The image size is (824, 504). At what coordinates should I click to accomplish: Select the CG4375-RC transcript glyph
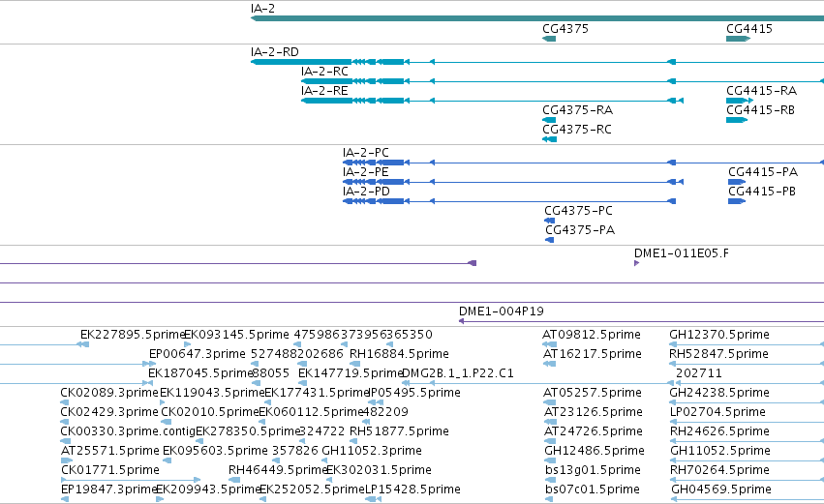pyautogui.click(x=549, y=139)
